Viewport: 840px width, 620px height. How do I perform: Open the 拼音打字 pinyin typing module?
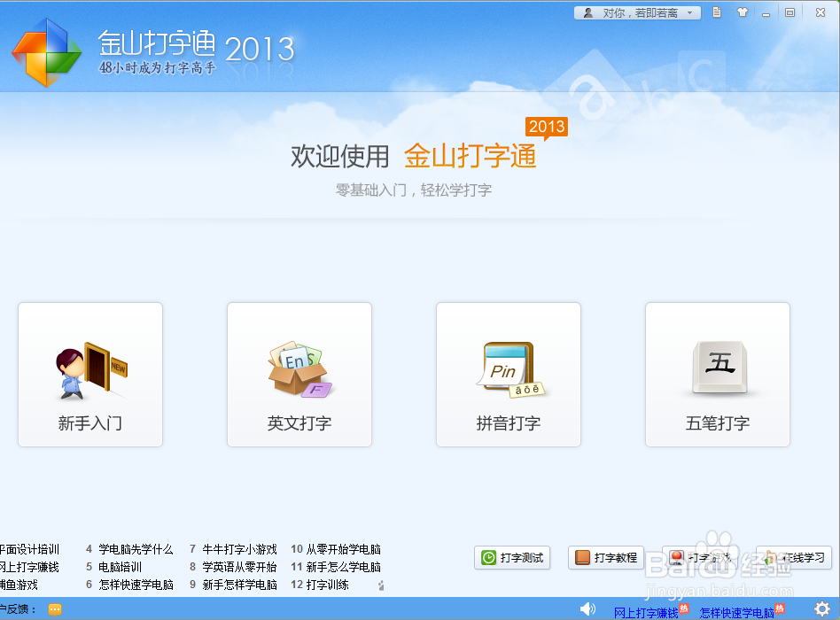pos(509,375)
